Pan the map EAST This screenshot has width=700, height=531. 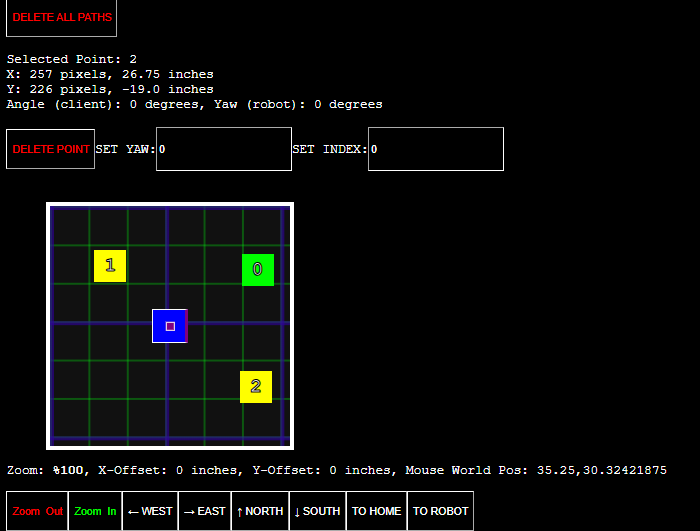pyautogui.click(x=204, y=511)
